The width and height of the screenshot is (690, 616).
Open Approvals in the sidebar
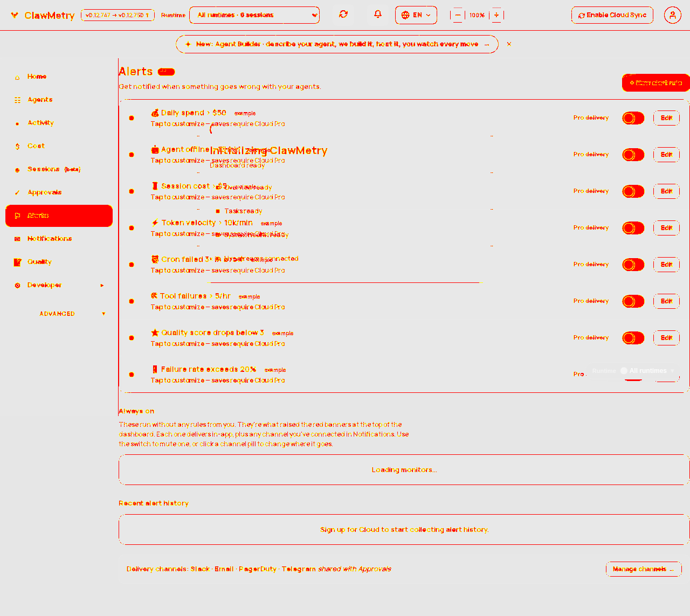[59, 192]
